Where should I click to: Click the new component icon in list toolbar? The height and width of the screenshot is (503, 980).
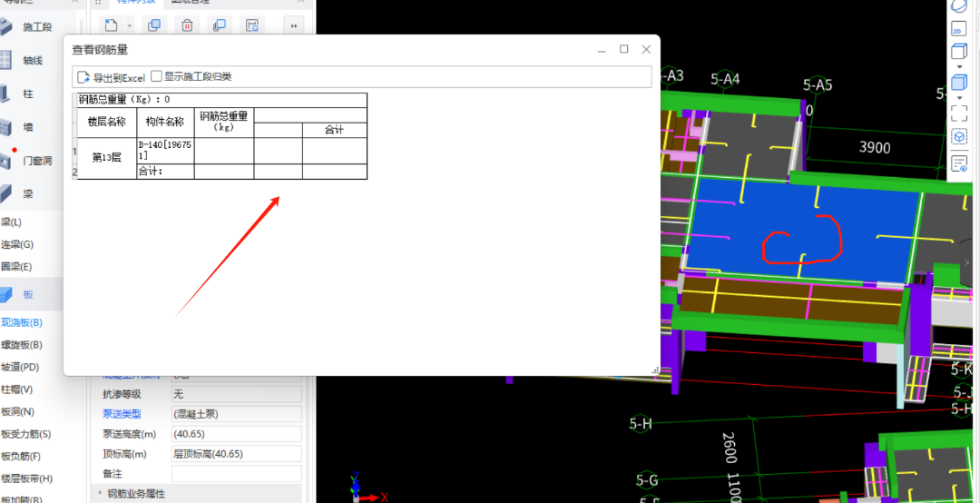pyautogui.click(x=112, y=25)
